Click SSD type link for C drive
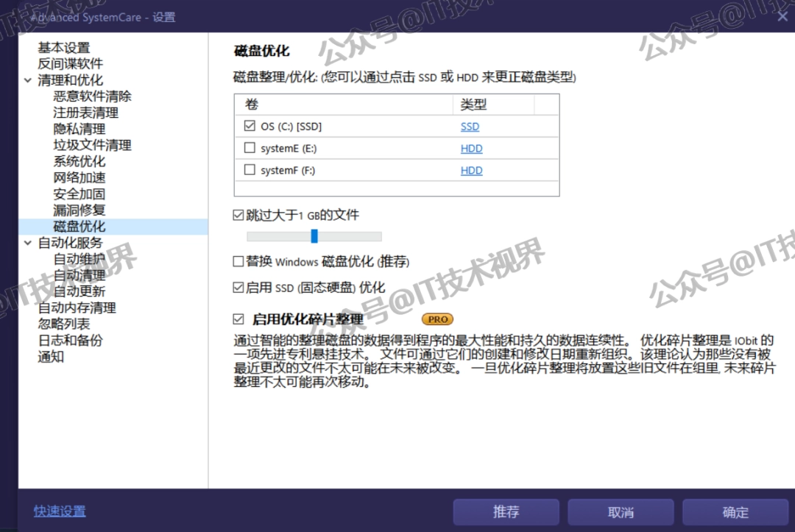 click(470, 127)
